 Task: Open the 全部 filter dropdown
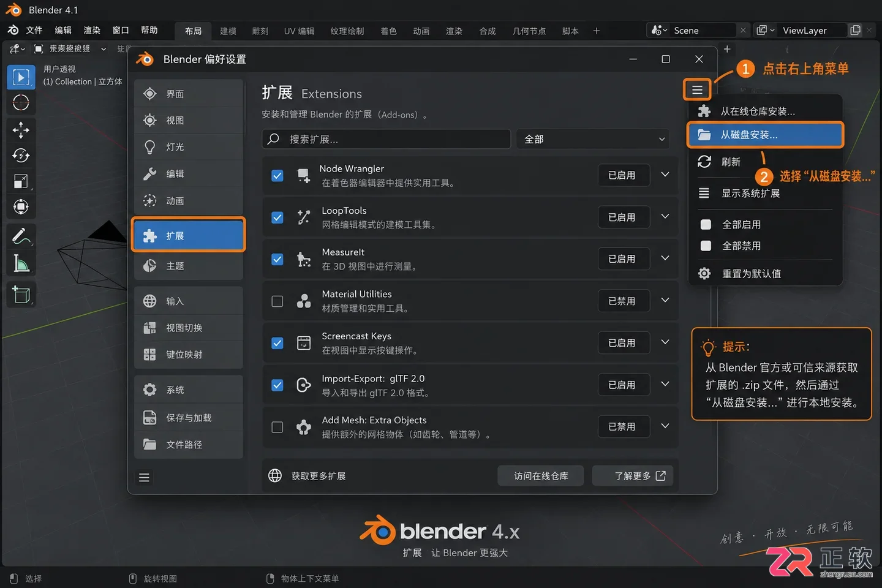593,139
